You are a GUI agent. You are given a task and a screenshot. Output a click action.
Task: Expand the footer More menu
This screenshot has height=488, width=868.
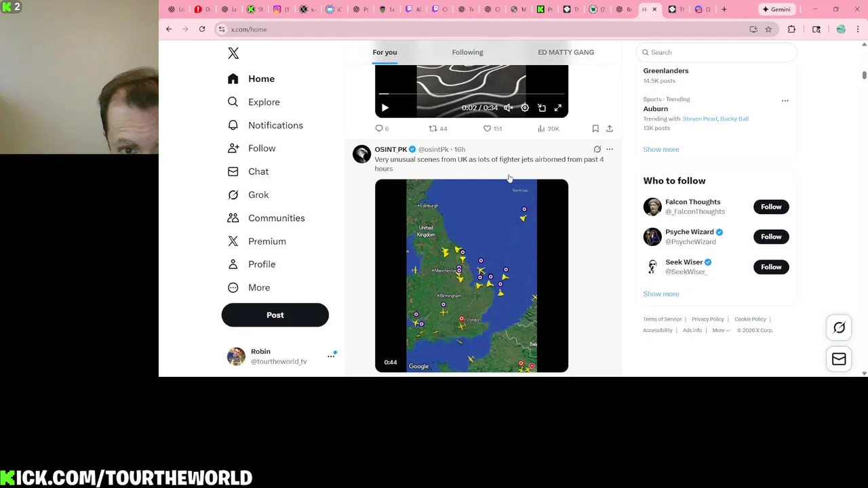[721, 330]
